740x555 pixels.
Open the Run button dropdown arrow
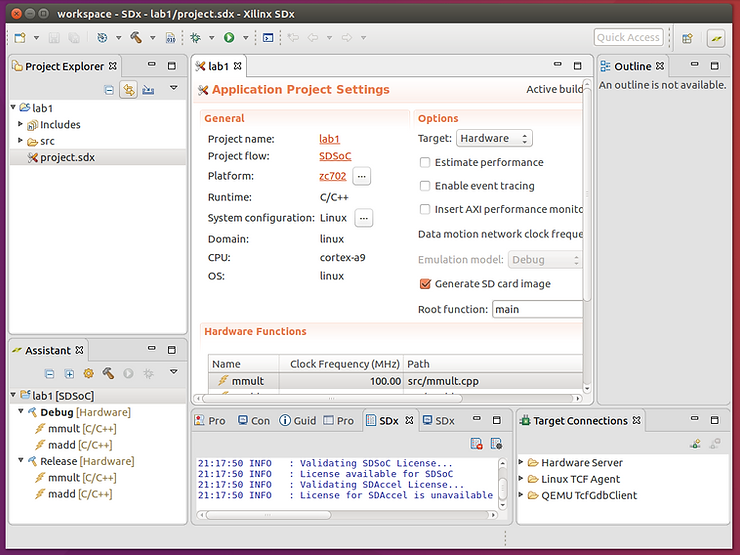click(245, 38)
